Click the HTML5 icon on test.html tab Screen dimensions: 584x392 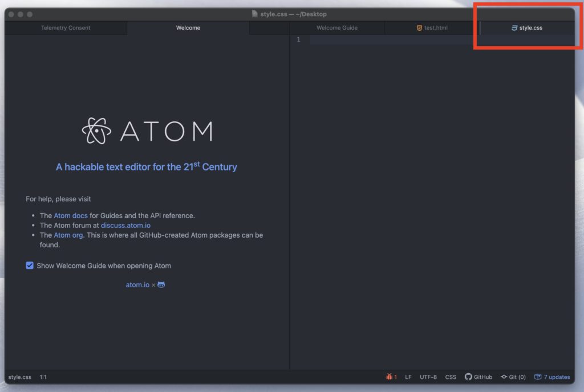pyautogui.click(x=419, y=28)
